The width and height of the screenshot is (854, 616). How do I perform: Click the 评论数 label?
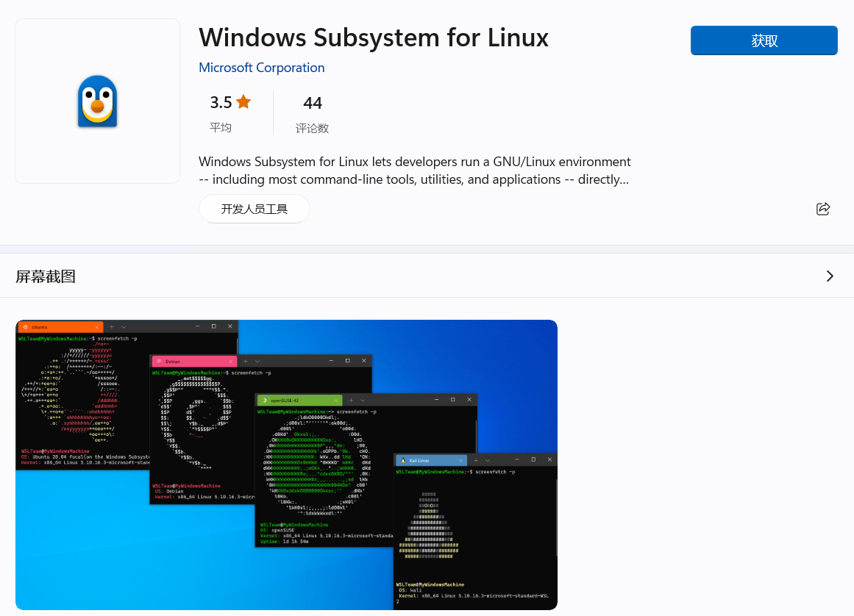312,129
